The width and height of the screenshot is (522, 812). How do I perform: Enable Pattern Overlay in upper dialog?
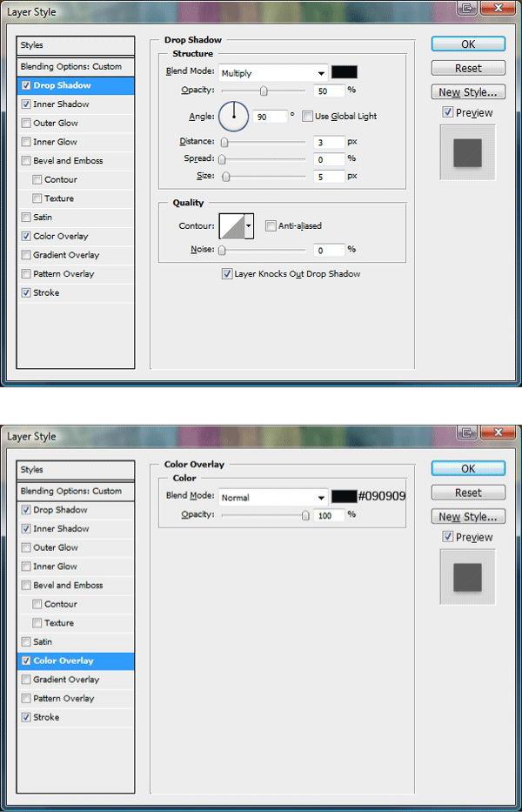pos(26,273)
